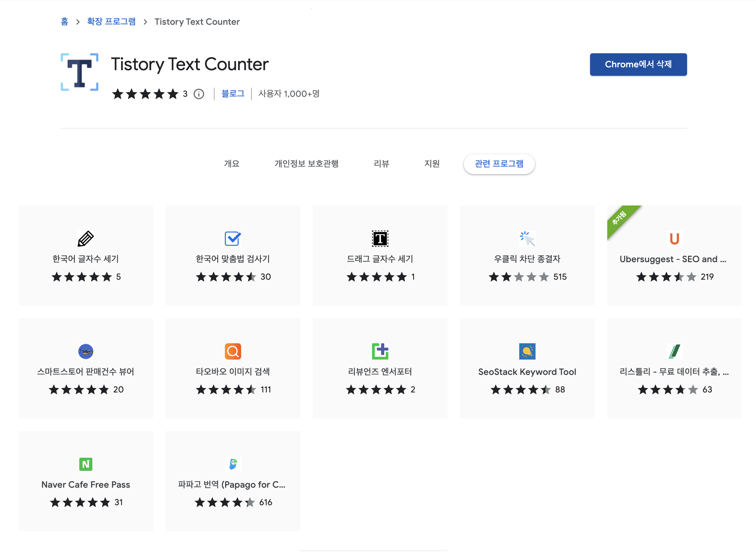
Task: Switch to the 개인정보 보호관행 tab
Action: [306, 163]
